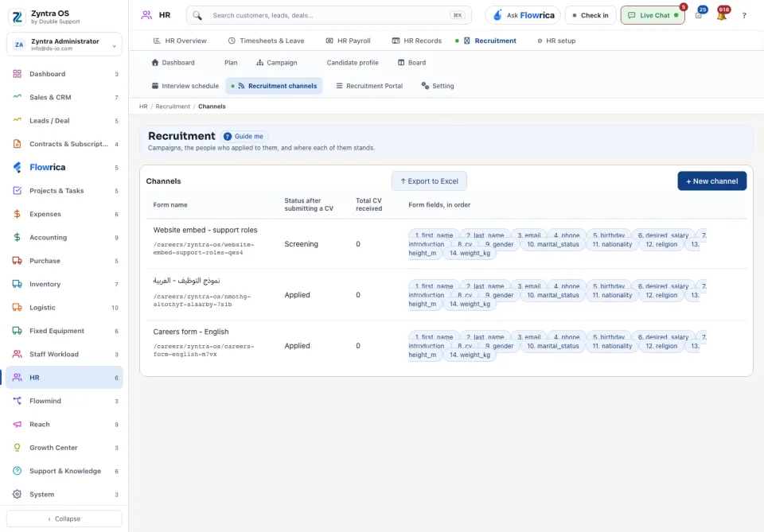This screenshot has height=532, width=764.
Task: Click the Check in button
Action: [590, 16]
